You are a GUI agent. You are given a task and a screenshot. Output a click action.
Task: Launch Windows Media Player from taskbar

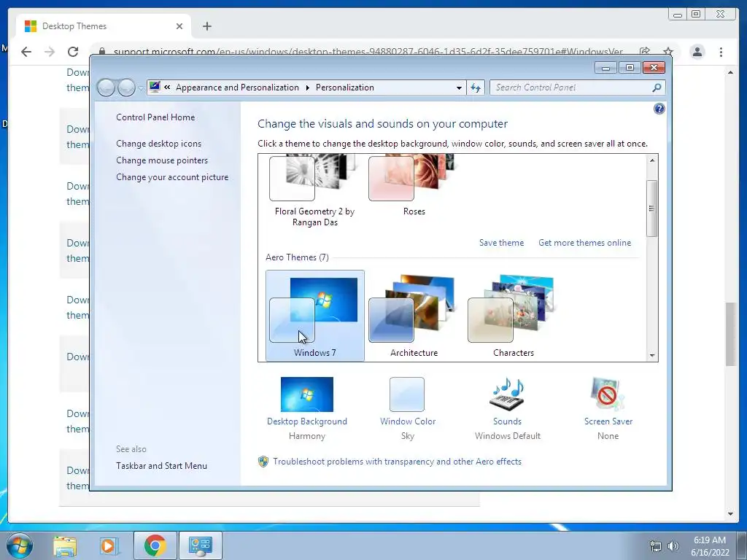pyautogui.click(x=109, y=545)
